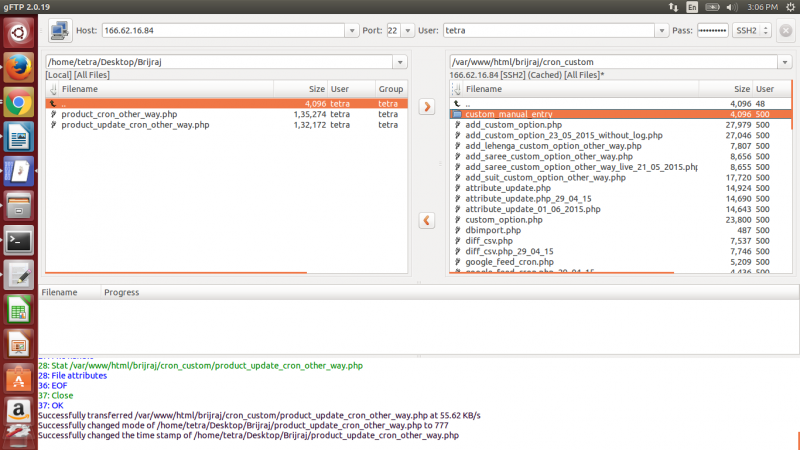Upload selected file with right arrow button
Screen dimensions: 800x450
[x=427, y=107]
